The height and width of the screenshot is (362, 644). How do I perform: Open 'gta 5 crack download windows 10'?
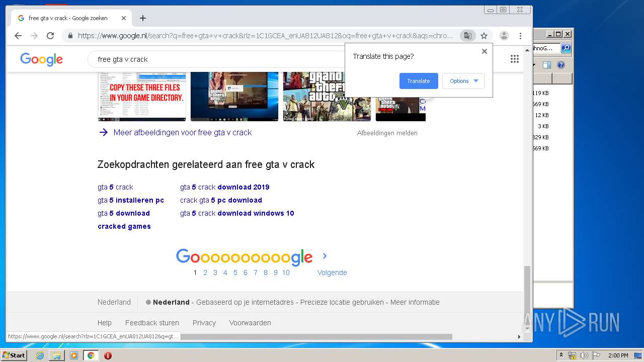[x=237, y=213]
